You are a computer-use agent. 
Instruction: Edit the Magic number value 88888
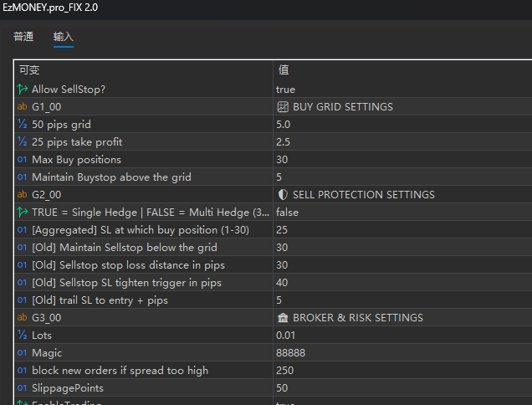click(290, 353)
